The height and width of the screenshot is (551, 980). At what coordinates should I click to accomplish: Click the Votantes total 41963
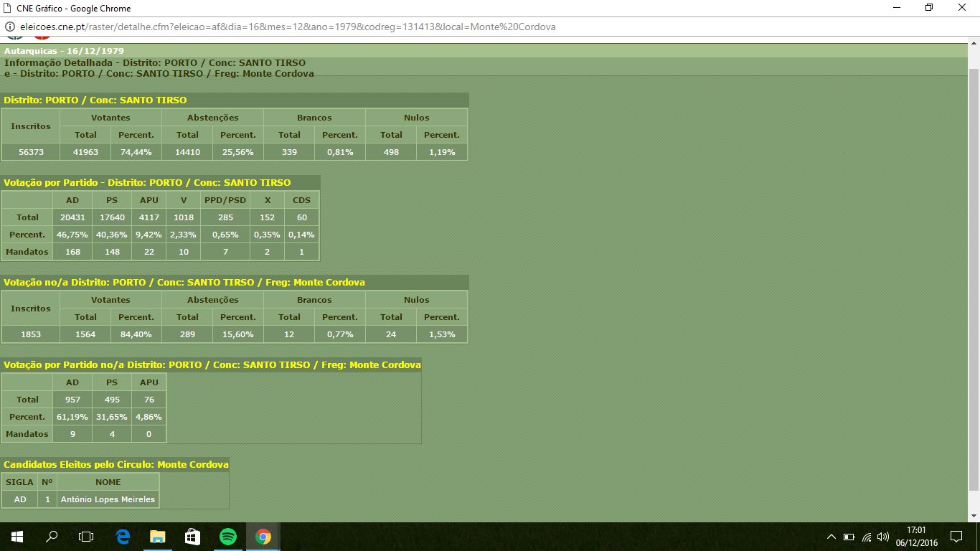85,152
